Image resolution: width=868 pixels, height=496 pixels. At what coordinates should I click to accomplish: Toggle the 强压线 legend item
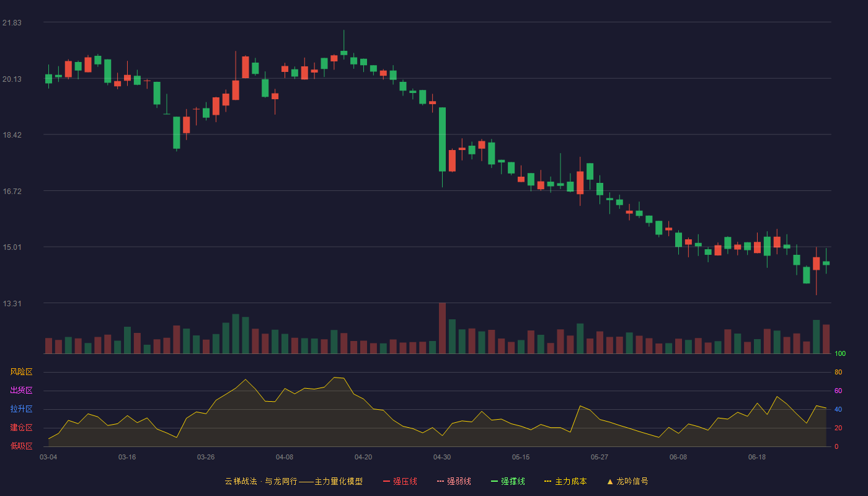(400, 481)
